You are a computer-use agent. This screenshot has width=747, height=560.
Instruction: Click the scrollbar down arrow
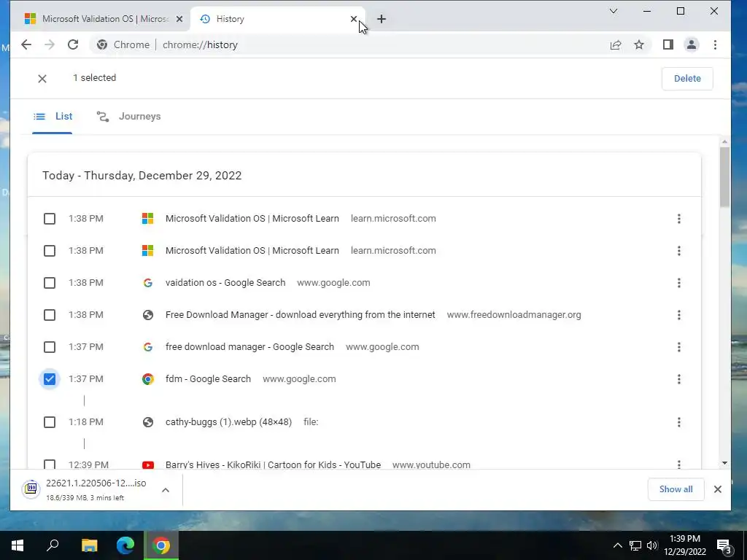coord(724,463)
